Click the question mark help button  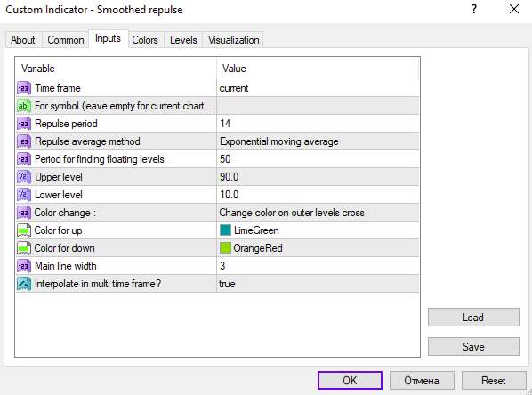click(x=474, y=9)
